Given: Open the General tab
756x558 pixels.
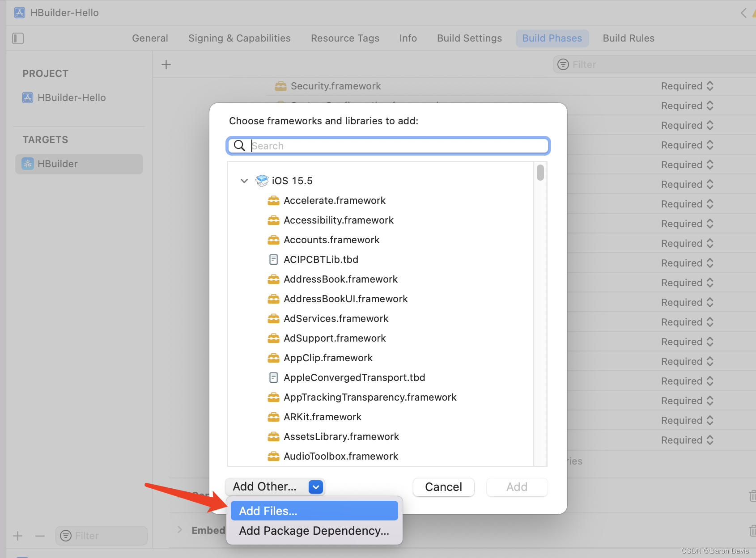Looking at the screenshot, I should click(150, 38).
